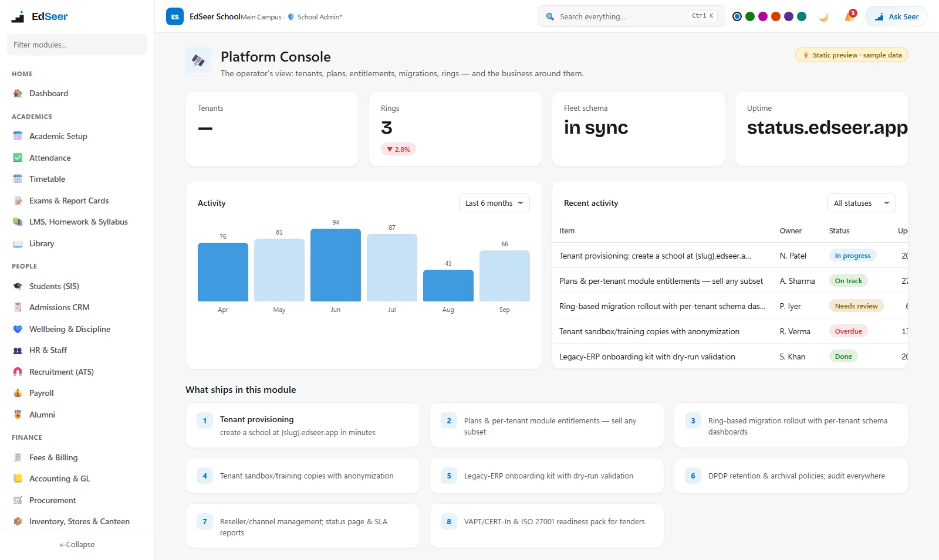Open Fees & Billing from the sidebar
Image resolution: width=939 pixels, height=560 pixels.
77,457
